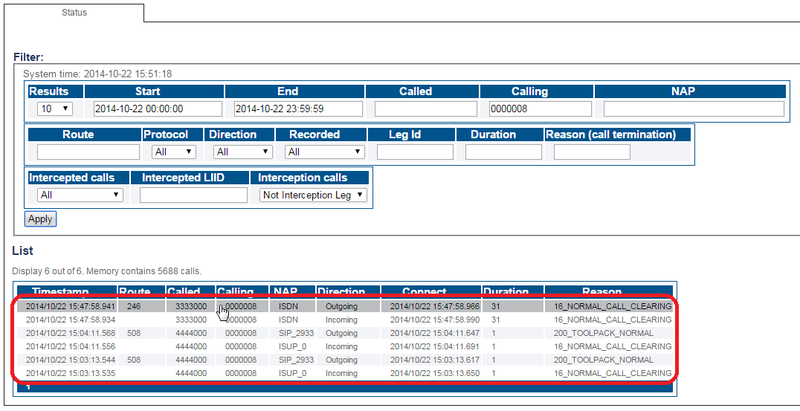Click the End date input field
Viewport: 800px width, 411px height.
(x=297, y=109)
